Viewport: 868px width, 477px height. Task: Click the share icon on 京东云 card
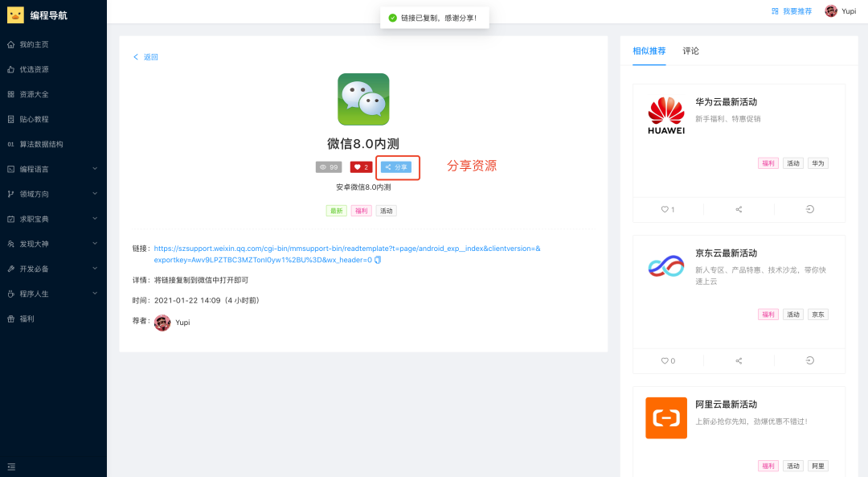coord(739,360)
